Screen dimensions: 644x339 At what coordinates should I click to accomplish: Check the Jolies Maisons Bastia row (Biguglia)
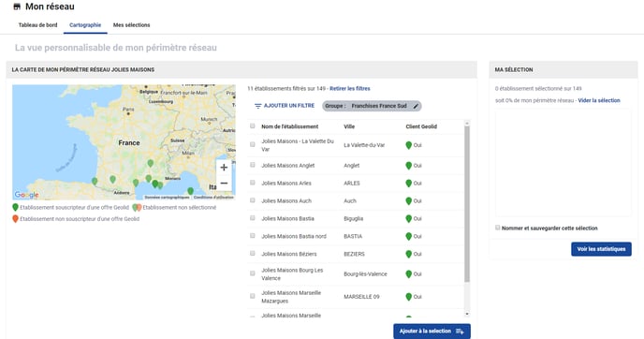252,218
